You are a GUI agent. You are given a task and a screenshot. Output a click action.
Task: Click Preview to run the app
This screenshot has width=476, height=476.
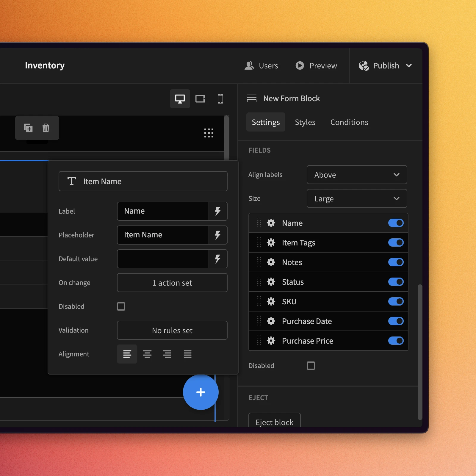(x=316, y=65)
